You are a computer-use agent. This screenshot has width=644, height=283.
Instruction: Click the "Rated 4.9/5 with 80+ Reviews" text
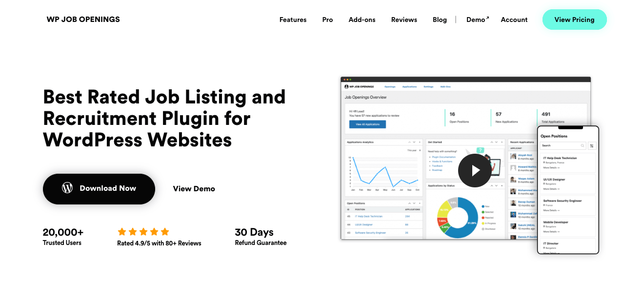tap(159, 243)
